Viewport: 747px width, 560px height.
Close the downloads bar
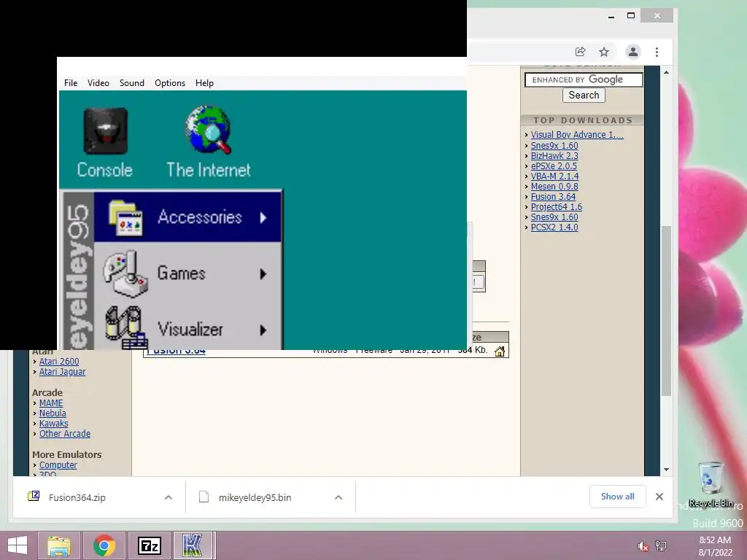(659, 497)
